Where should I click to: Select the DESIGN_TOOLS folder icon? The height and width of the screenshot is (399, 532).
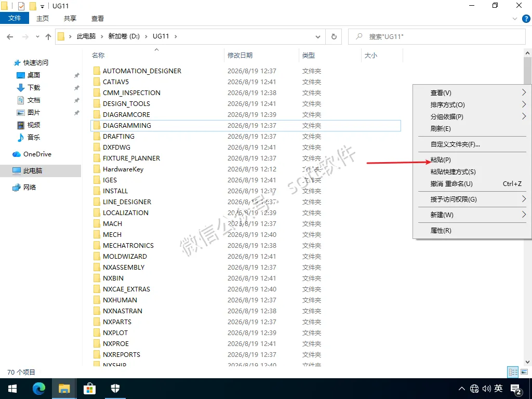(x=97, y=103)
